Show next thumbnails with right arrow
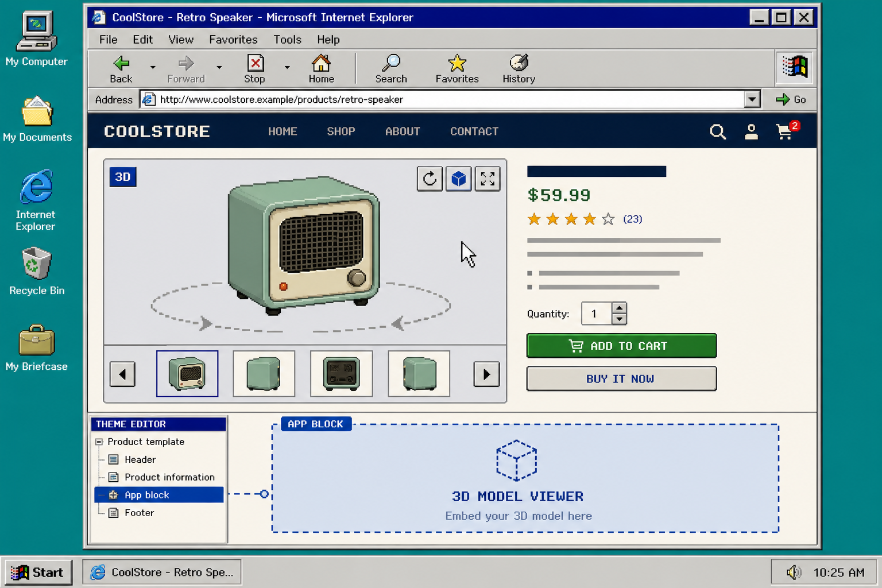Viewport: 882px width, 588px height. pyautogui.click(x=486, y=374)
